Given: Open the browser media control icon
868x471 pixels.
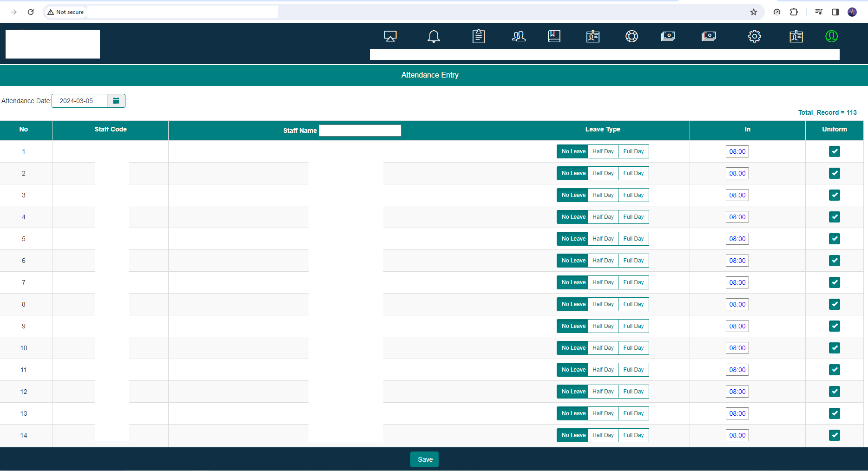Looking at the screenshot, I should click(x=819, y=12).
